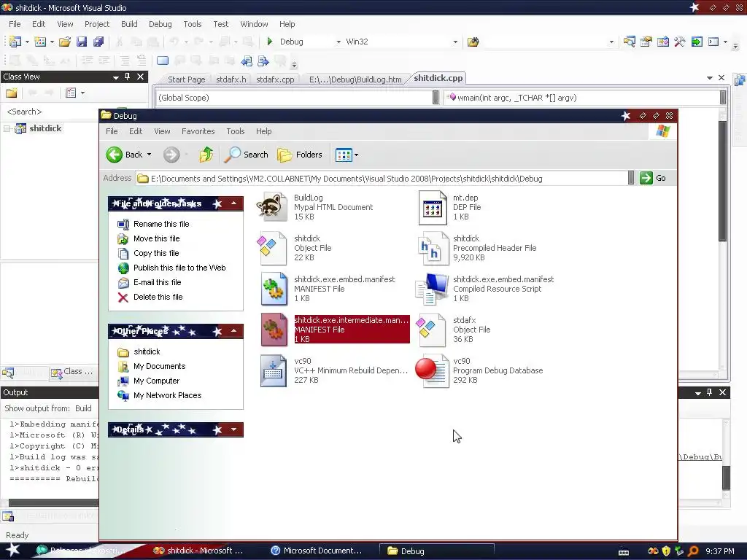Open My Documents from Other Places

(x=159, y=366)
